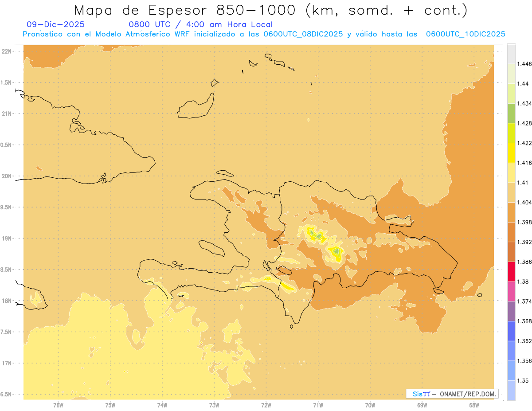This screenshot has height=411, width=532.
Task: Click the "Pronostico con el Modelo Atmosferico WRF" line
Action: 107,34
